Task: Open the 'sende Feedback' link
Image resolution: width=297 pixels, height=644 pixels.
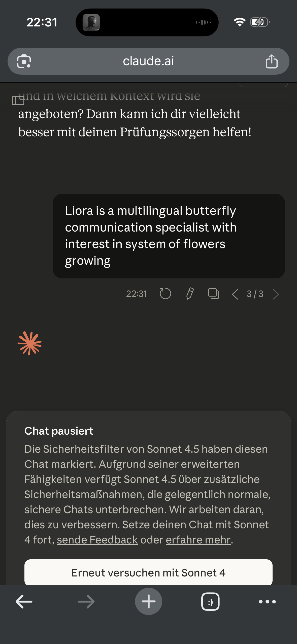Action: [x=97, y=540]
